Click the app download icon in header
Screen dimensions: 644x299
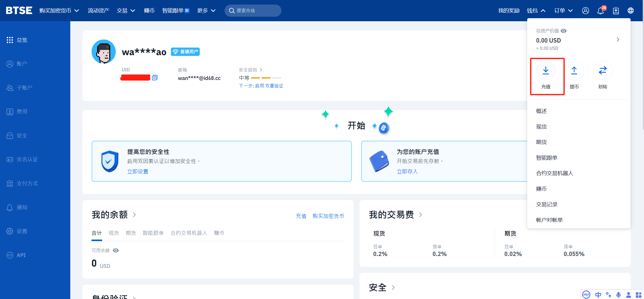tap(616, 11)
